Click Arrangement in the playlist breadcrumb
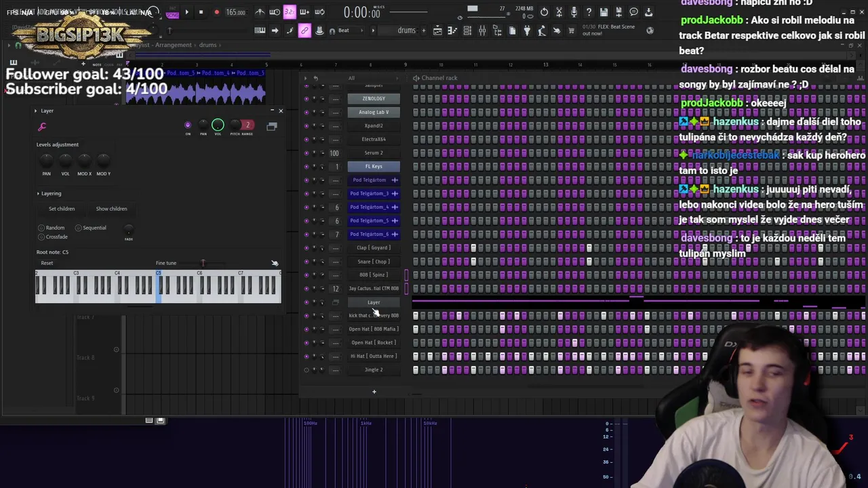This screenshot has width=868, height=488. tap(174, 45)
